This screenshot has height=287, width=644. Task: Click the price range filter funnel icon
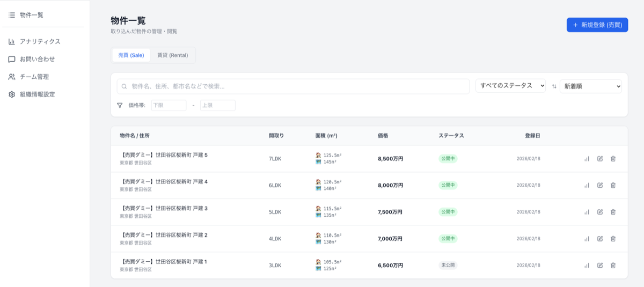[x=120, y=105]
